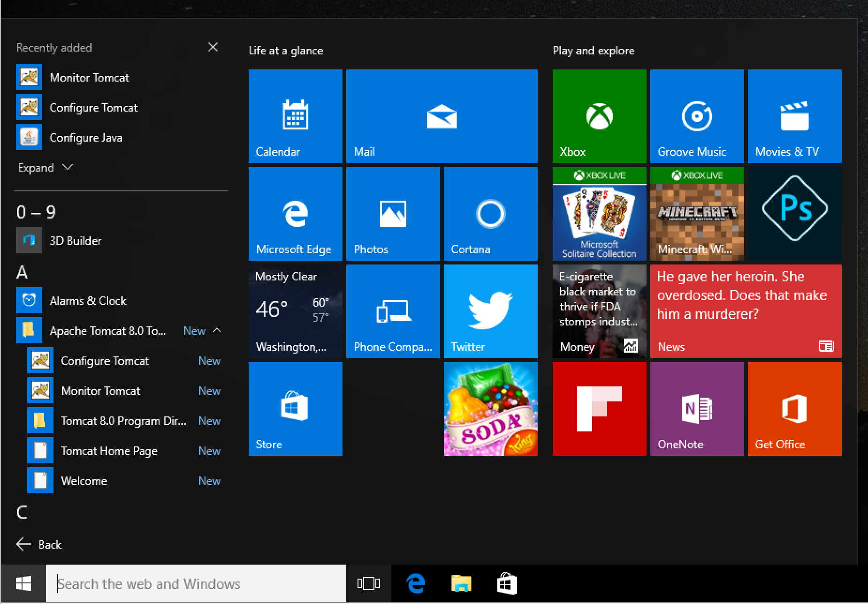Screen dimensions: 868x604
Task: Focus the Search the web and Windows box
Action: [196, 584]
